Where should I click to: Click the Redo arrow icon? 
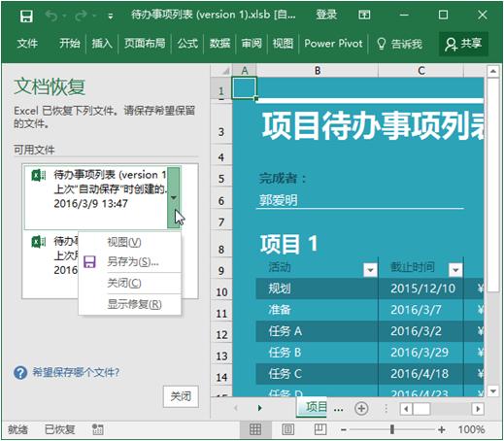coord(81,16)
